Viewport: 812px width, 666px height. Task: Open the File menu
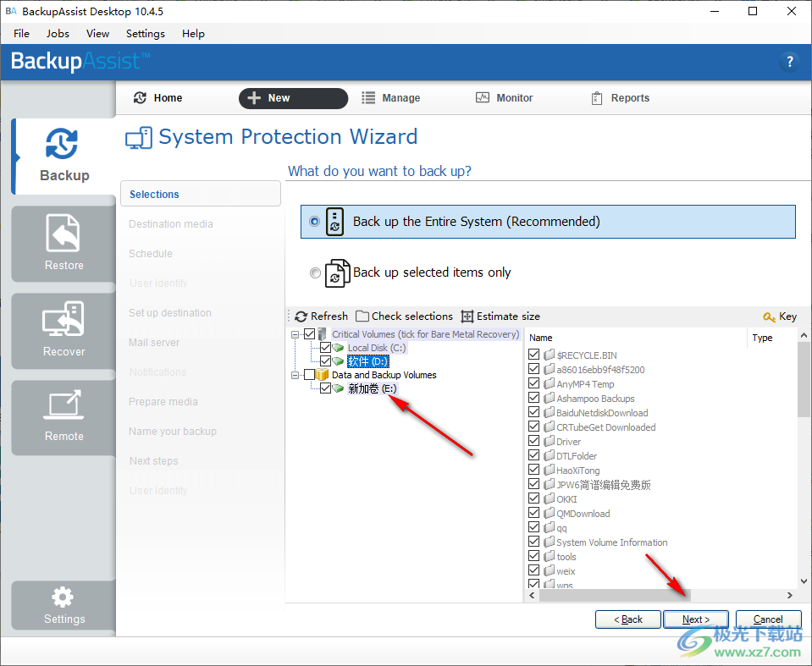[21, 34]
